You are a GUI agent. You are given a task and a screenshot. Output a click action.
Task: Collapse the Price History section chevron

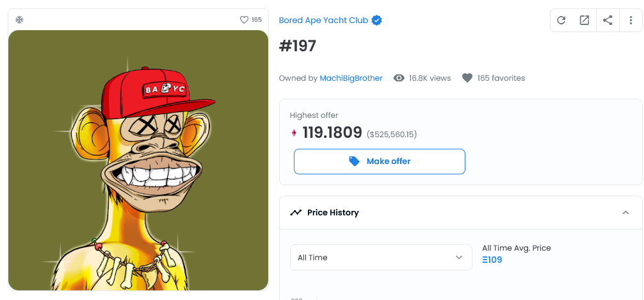click(x=625, y=213)
